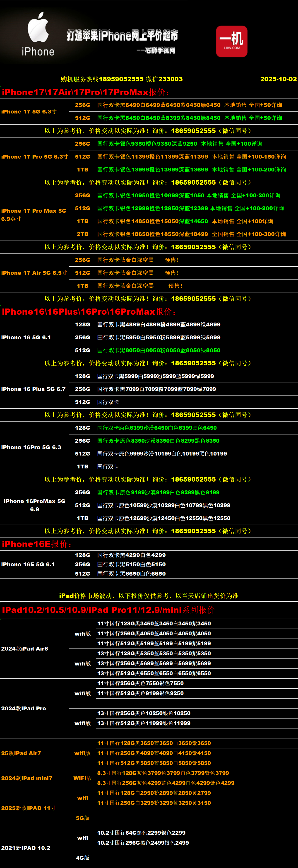
Task: Click the iPhone 17 Pro Max 2TB storage cell
Action: [x=82, y=234]
